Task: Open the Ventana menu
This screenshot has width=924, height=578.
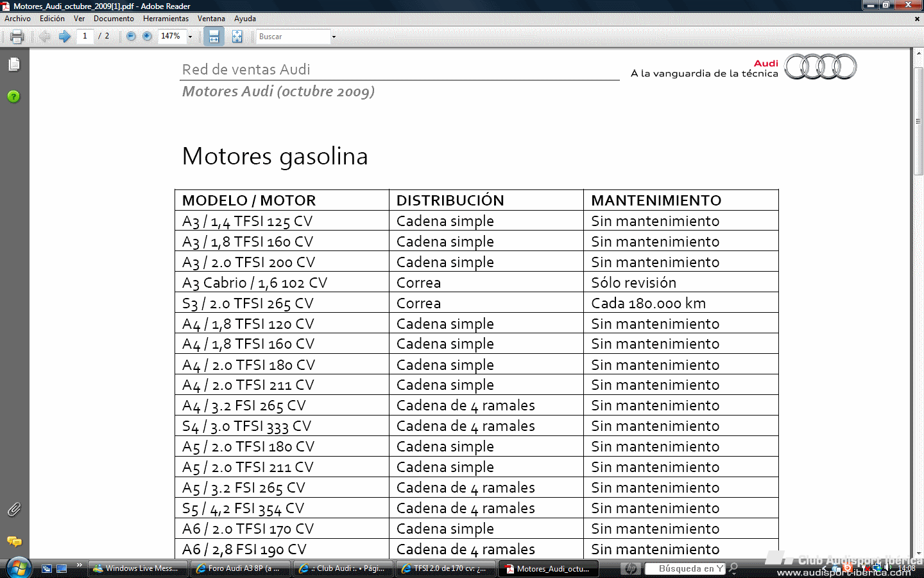Action: pos(211,19)
